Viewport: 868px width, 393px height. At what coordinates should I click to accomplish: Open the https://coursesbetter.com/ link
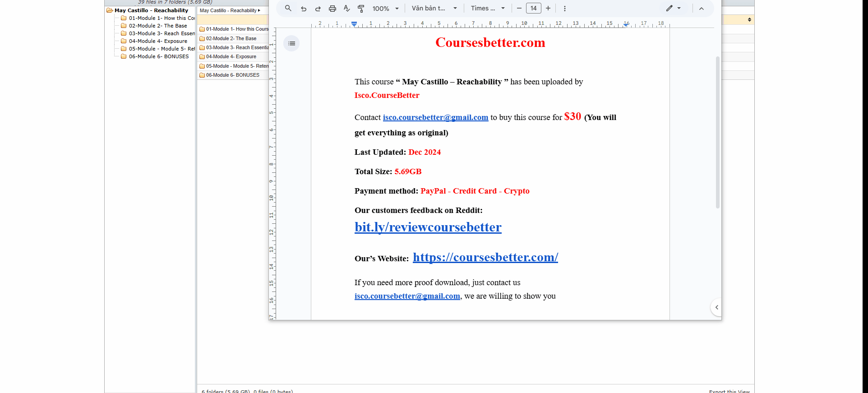pyautogui.click(x=485, y=257)
